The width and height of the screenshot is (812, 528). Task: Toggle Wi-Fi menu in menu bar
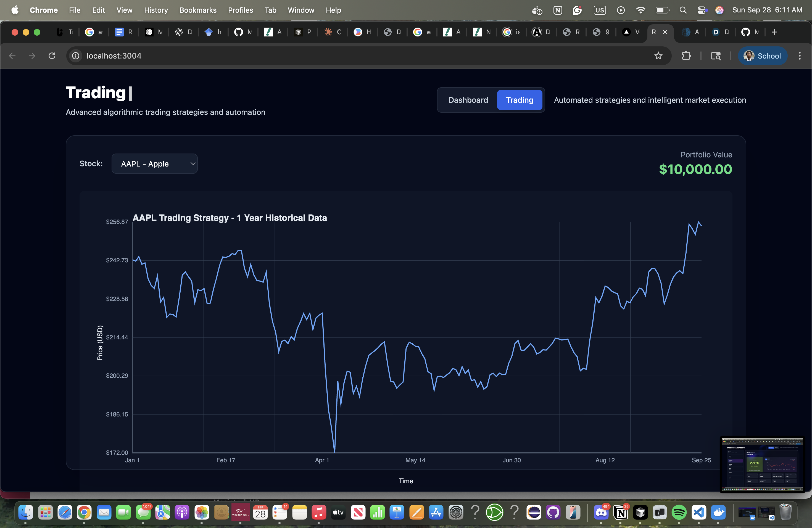tap(640, 10)
